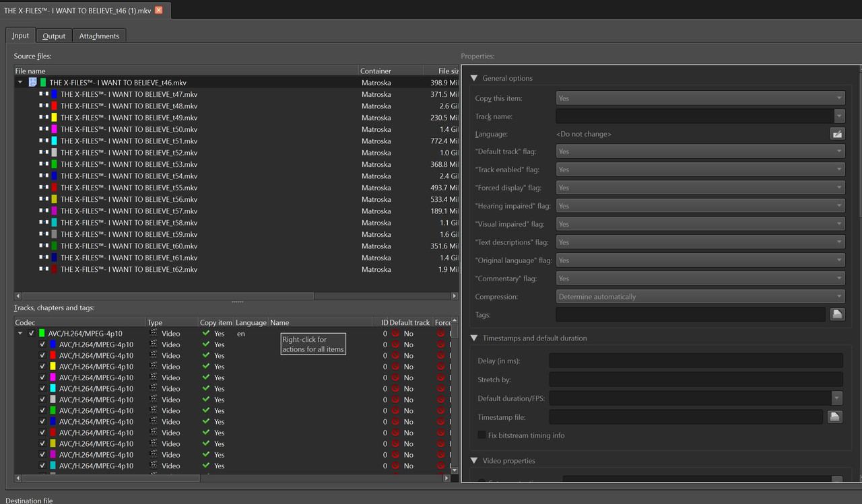
Task: Click the appended-file icon for BELIEVE_t52.mkv
Action: pyautogui.click(x=44, y=153)
